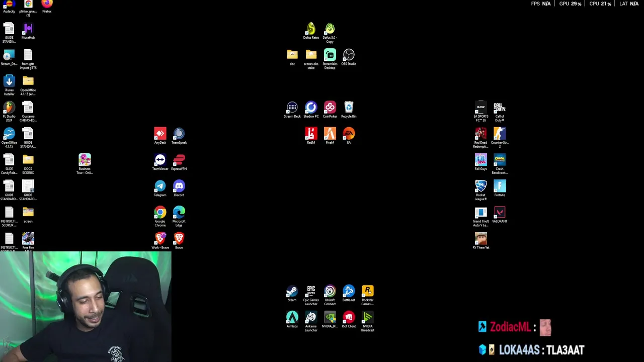Viewport: 644px width, 362px height.
Task: Open the OpenOffice 4.1.15 (en...) folder
Action: [x=28, y=85]
